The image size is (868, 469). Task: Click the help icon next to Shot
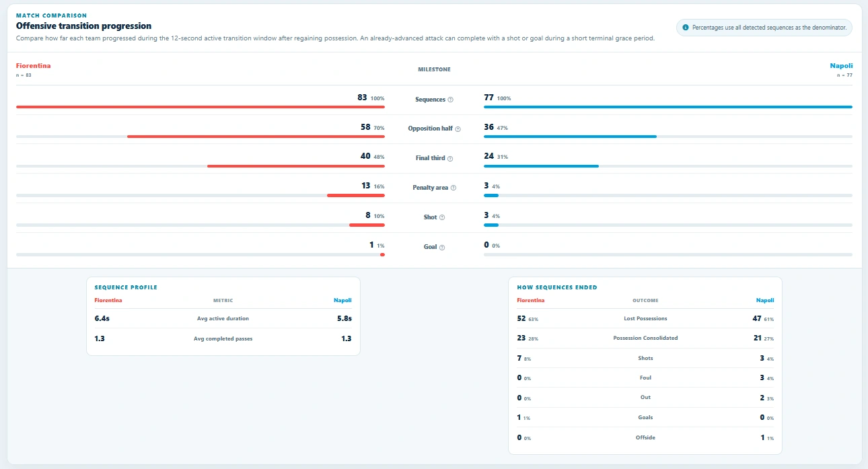pyautogui.click(x=443, y=217)
